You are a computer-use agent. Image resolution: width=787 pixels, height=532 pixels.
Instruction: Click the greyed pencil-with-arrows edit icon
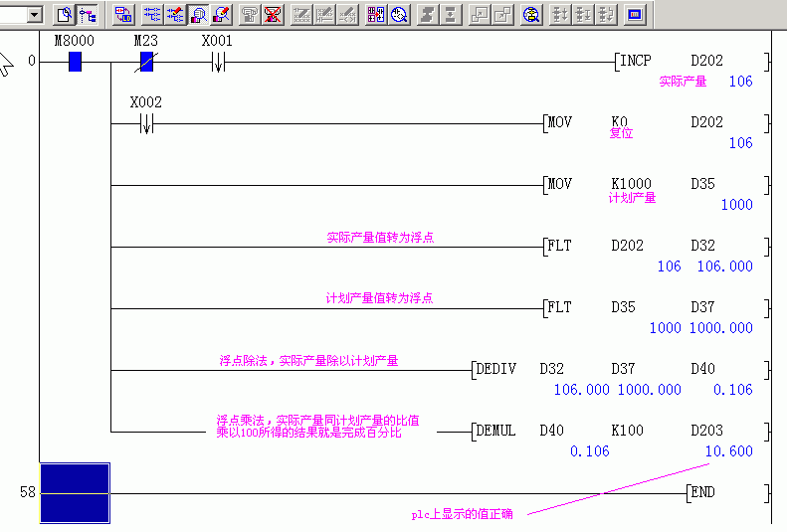[x=348, y=15]
